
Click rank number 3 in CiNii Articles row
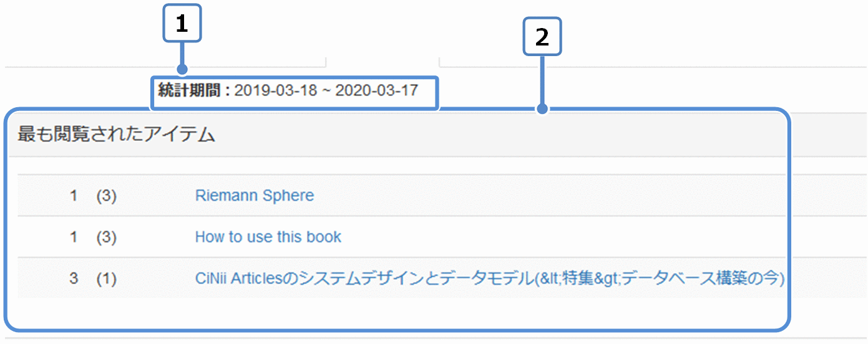(x=74, y=279)
